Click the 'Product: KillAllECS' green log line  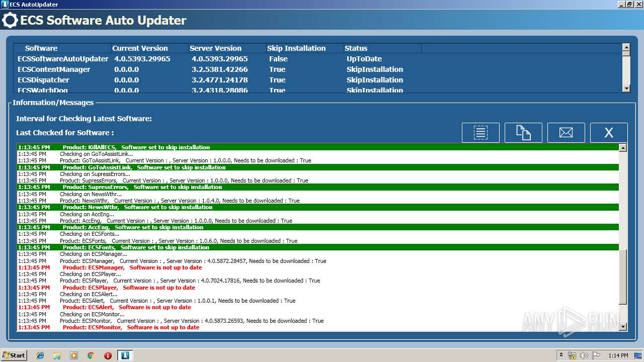318,147
